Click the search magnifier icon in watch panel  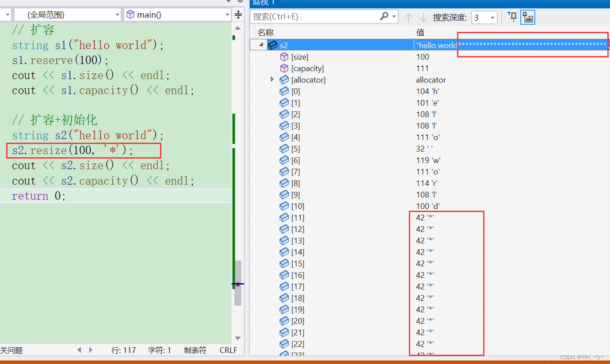coord(384,17)
